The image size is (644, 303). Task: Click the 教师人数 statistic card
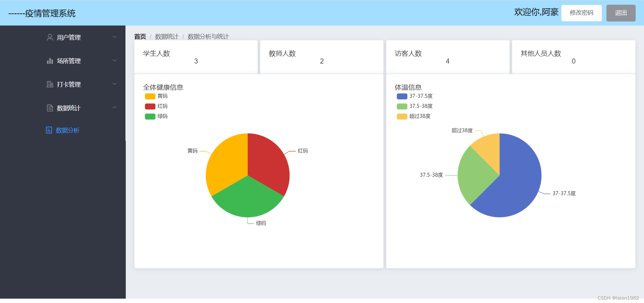pyautogui.click(x=322, y=57)
